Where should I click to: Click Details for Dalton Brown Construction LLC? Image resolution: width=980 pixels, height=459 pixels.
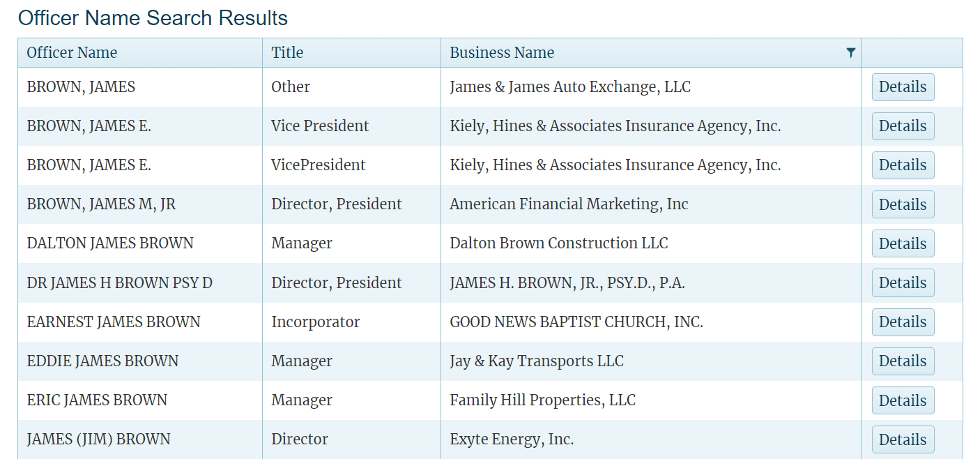point(903,243)
